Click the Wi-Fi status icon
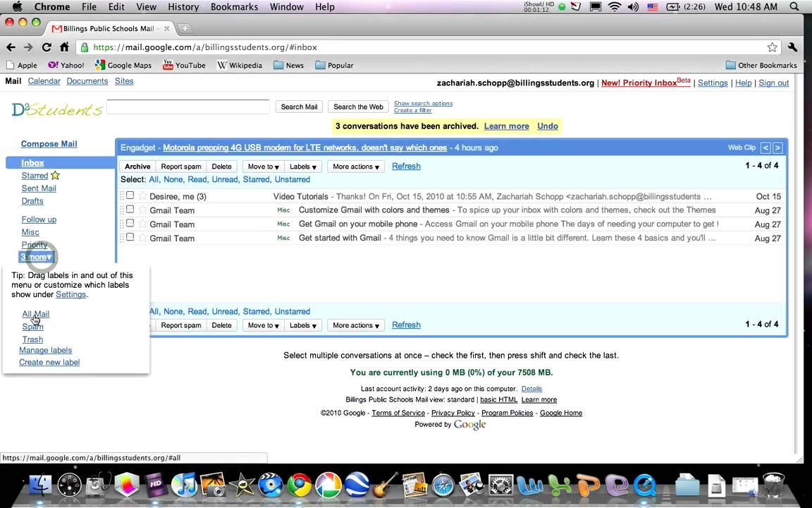Image resolution: width=812 pixels, height=508 pixels. (614, 7)
